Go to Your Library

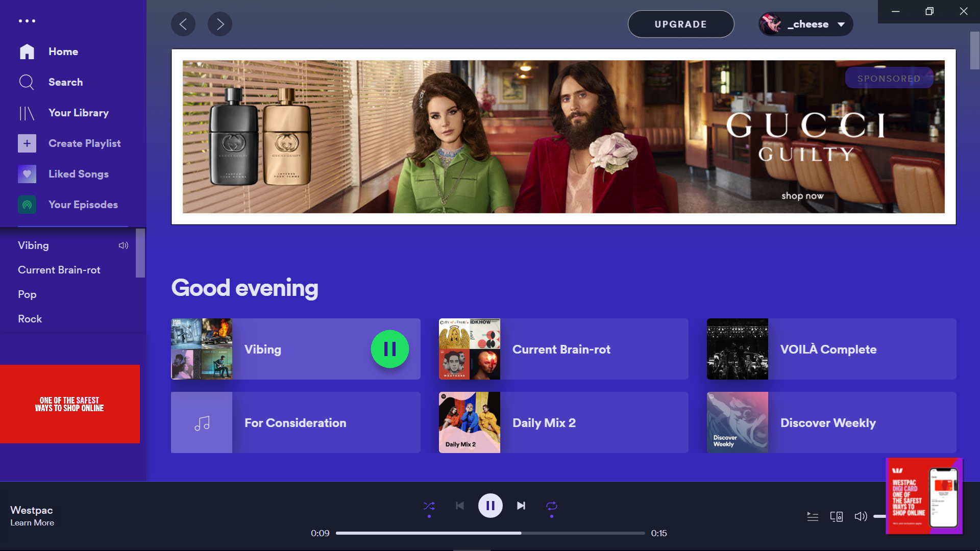(78, 113)
